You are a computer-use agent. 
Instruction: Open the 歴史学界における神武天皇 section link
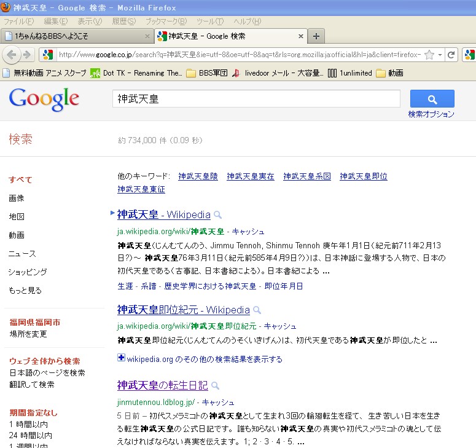(211, 286)
